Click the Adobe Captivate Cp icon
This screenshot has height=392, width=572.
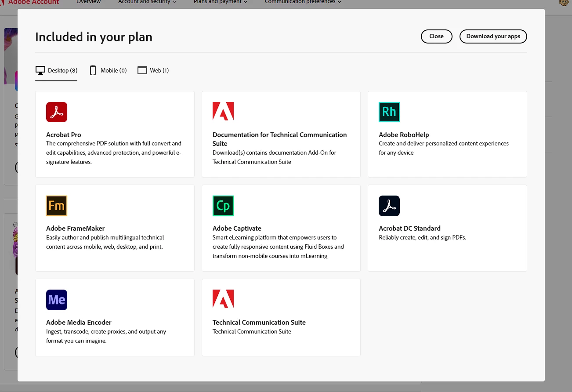tap(223, 206)
